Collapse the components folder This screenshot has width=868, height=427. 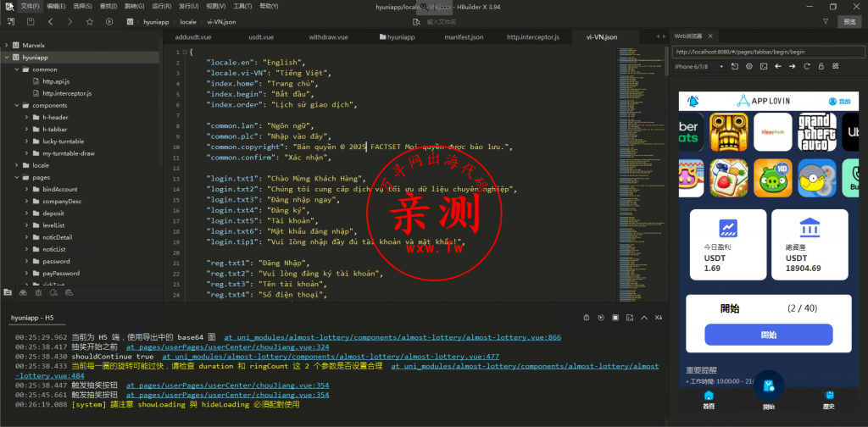coord(16,105)
